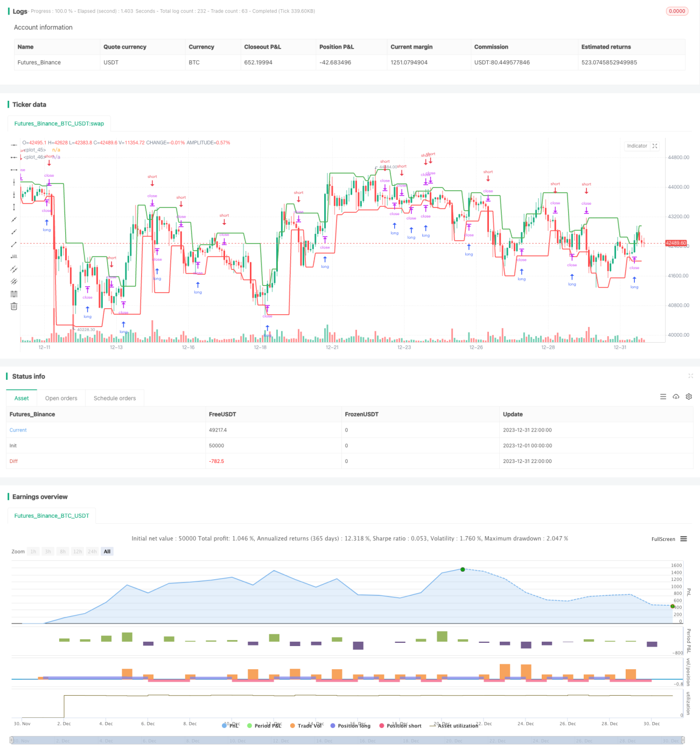Click the Indicator button on the chart
Screen dimensions: 700x756
click(x=637, y=146)
